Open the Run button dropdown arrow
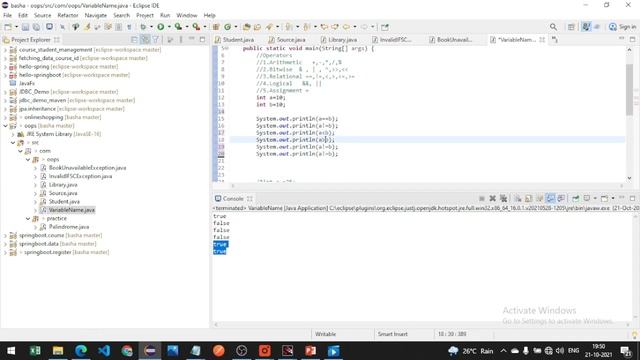 (169, 27)
